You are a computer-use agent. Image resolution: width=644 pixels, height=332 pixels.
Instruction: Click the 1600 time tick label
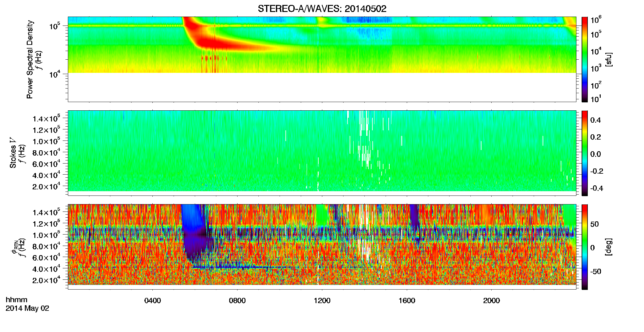(x=407, y=301)
